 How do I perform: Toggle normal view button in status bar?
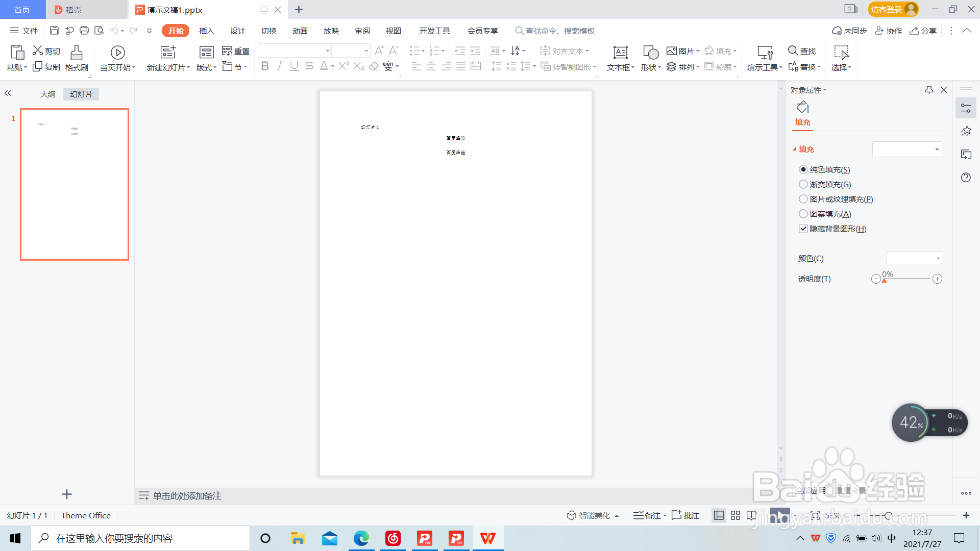[719, 515]
